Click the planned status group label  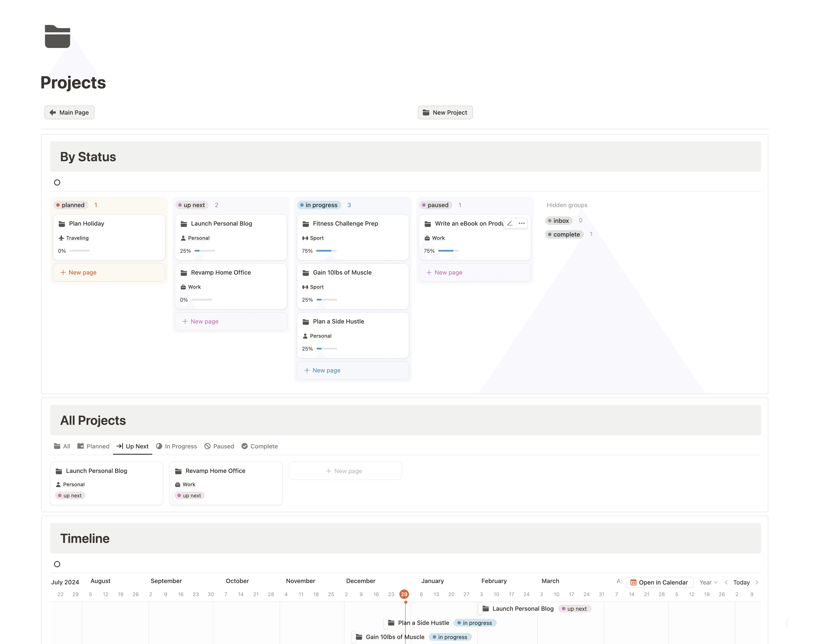[70, 205]
